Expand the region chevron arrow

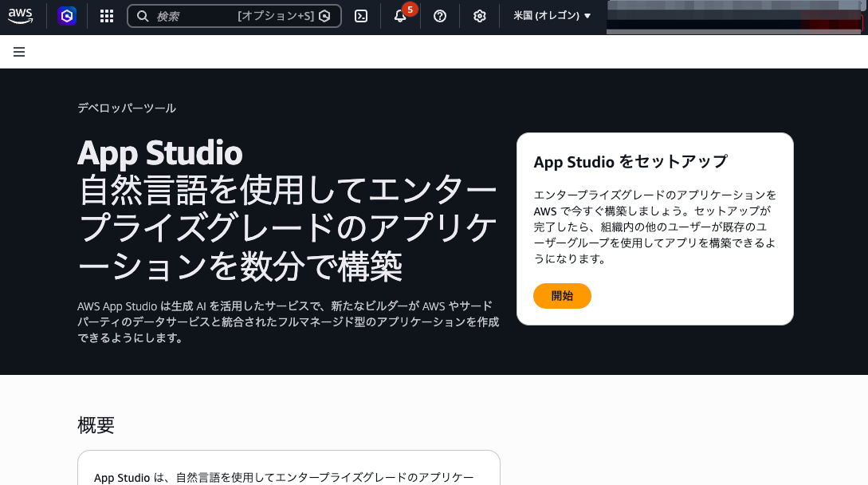click(587, 15)
